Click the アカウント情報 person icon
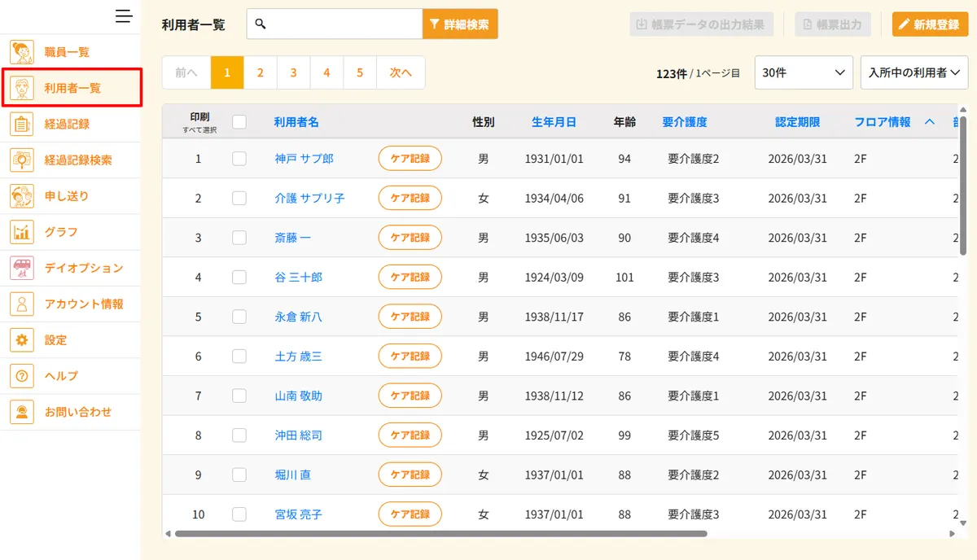 pos(22,304)
